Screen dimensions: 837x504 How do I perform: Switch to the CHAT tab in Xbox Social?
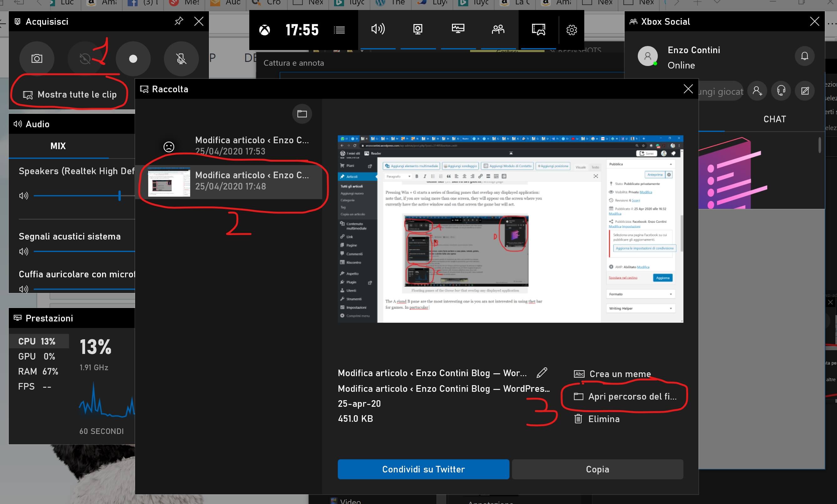tap(774, 118)
